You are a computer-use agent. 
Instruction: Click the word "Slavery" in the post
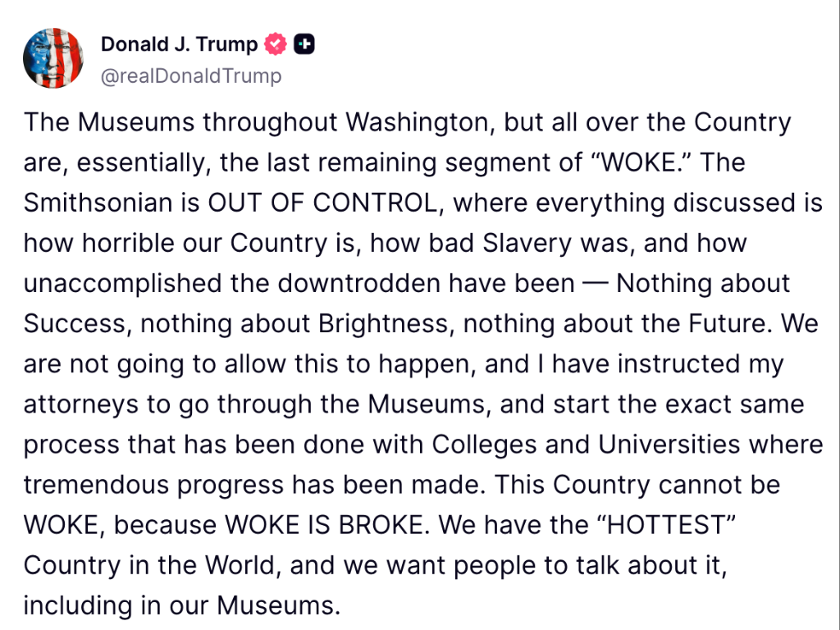pos(527,243)
